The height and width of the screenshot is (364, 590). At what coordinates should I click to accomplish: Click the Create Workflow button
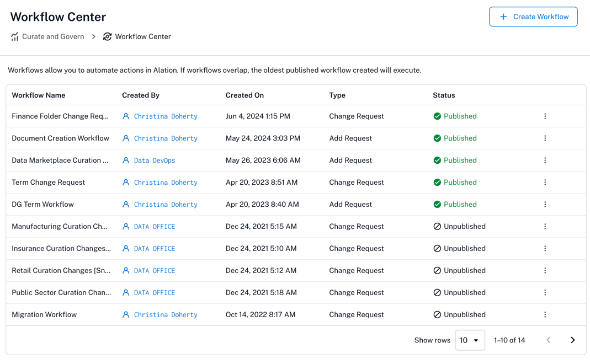pyautogui.click(x=533, y=17)
